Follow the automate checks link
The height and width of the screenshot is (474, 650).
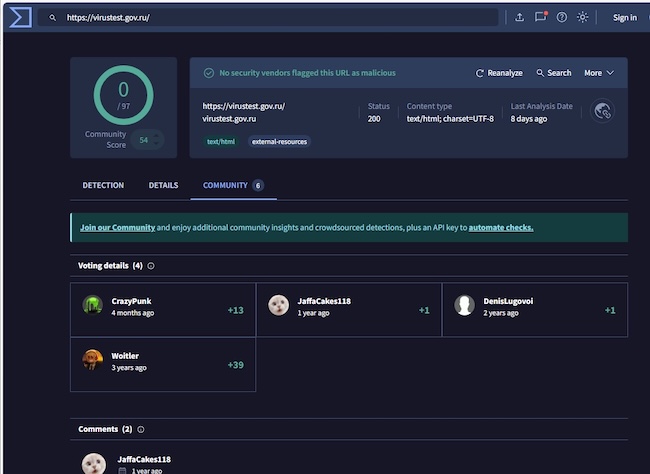(x=500, y=227)
